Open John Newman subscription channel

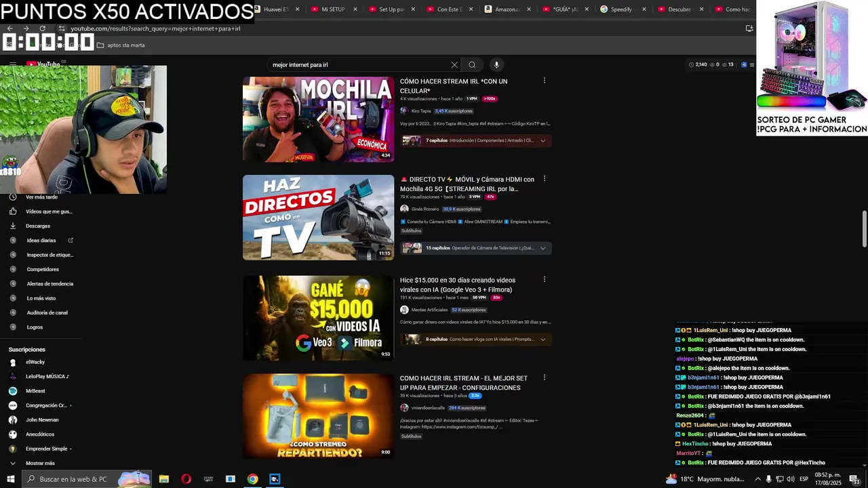pos(41,420)
